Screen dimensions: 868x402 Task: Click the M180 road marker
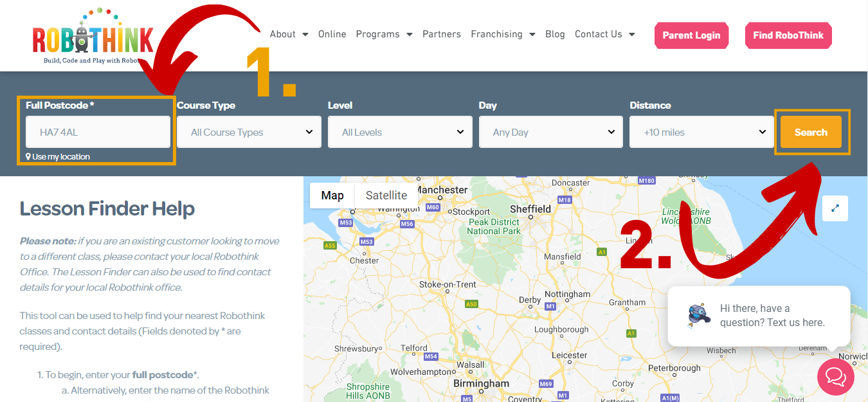(x=646, y=181)
